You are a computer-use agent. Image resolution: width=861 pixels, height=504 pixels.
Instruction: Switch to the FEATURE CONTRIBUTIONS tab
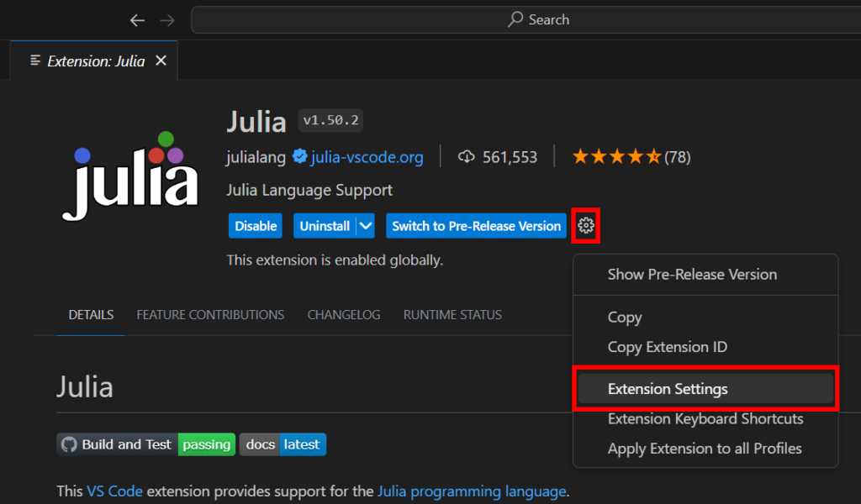click(210, 315)
